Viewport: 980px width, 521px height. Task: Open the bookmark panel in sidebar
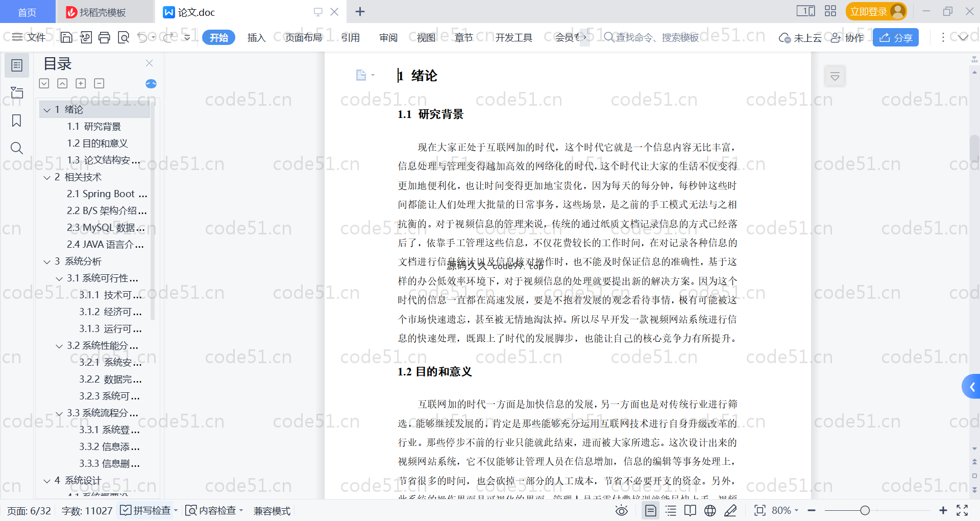pos(17,121)
